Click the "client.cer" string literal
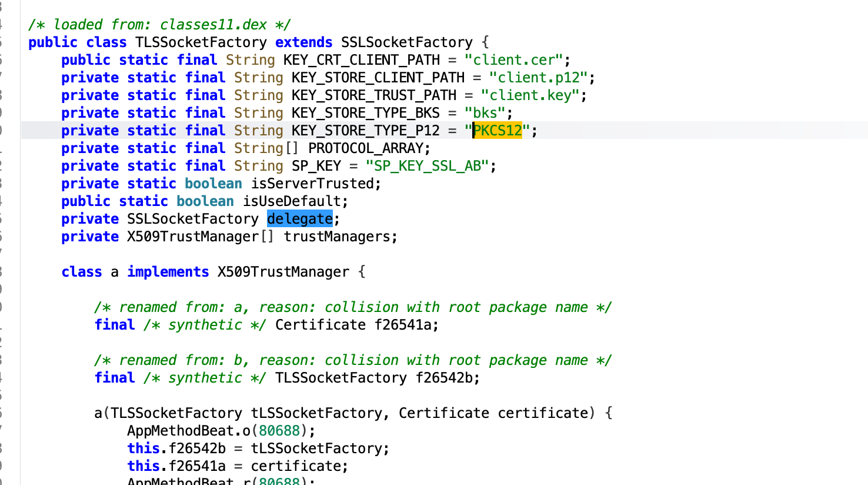Screen dimensions: 868x485 (514, 60)
